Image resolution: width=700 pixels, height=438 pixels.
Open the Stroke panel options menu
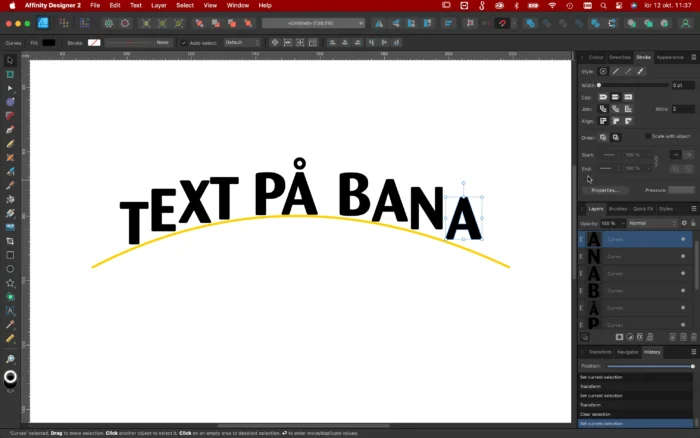(x=693, y=57)
